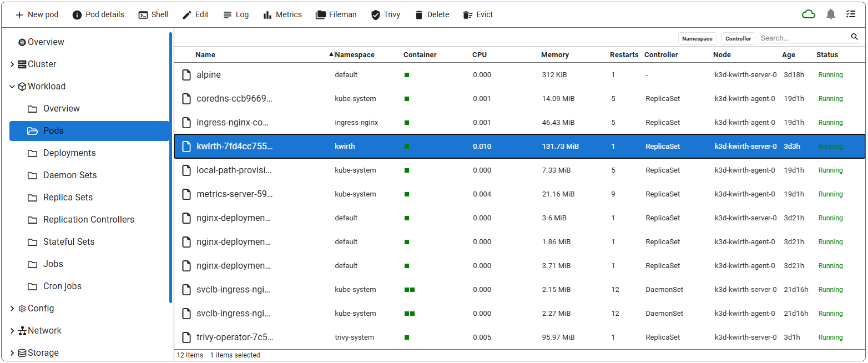Click the 12 Items status bar text
The image size is (868, 363).
[x=190, y=355]
